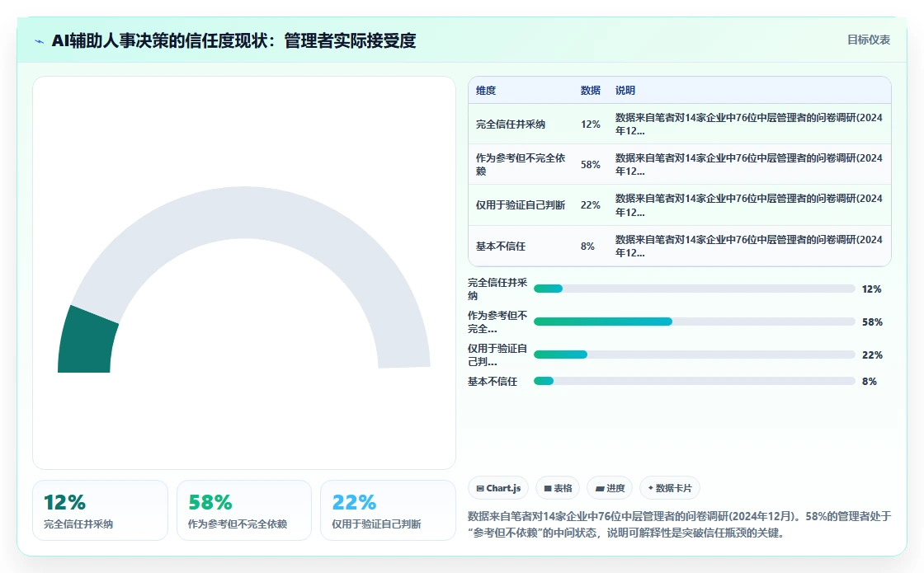Viewport: 924px width, 573px height.
Task: Click the description cell in the 完全信任并采纳 row
Action: [749, 124]
